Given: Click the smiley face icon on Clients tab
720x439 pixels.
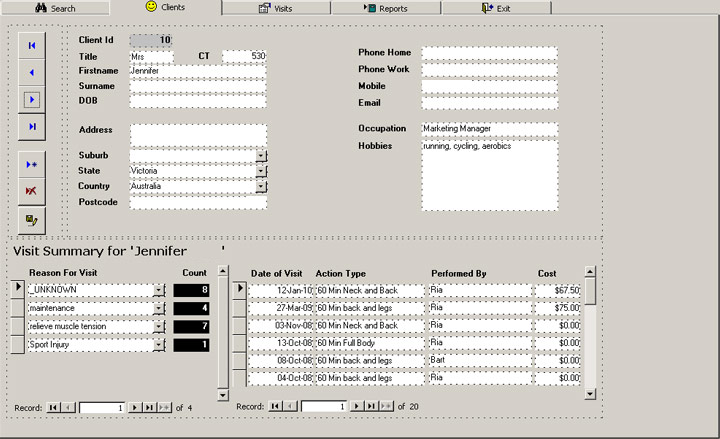Looking at the screenshot, I should point(151,6).
